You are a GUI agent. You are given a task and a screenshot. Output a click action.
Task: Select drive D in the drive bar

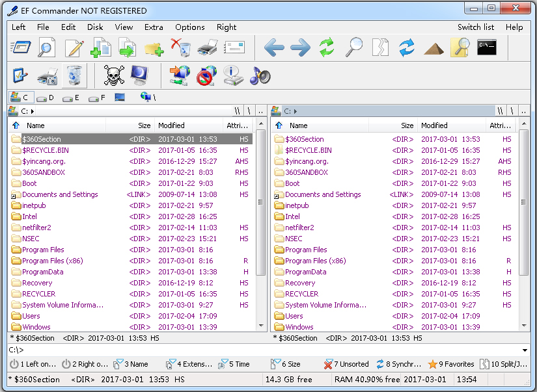tap(45, 98)
